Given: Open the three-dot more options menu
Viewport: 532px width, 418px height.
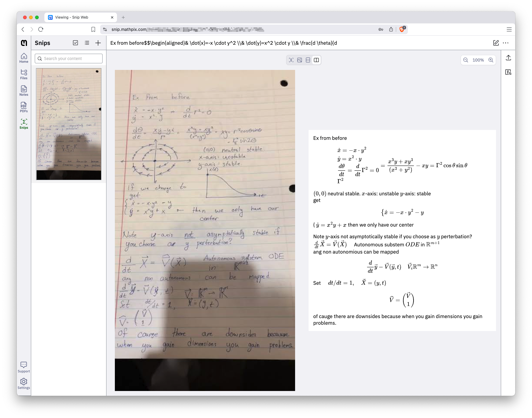Looking at the screenshot, I should 506,43.
